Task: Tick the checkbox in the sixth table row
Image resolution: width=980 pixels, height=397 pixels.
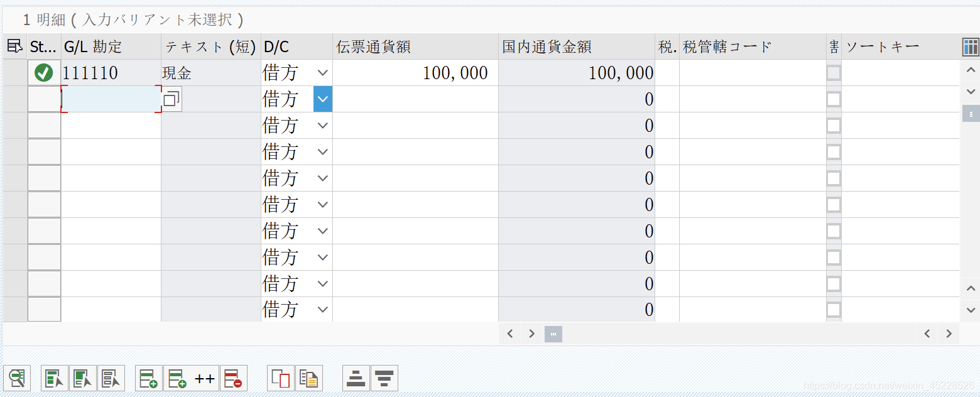Action: tap(834, 205)
